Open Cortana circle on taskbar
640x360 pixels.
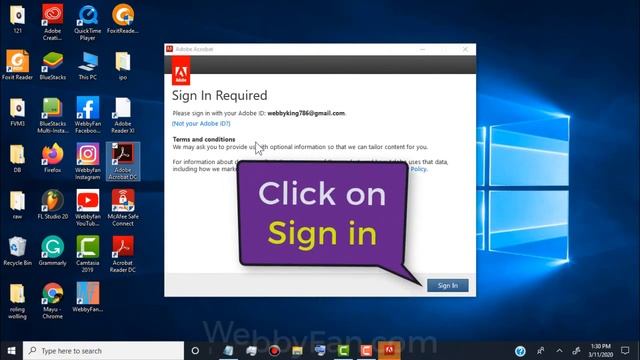(195, 351)
